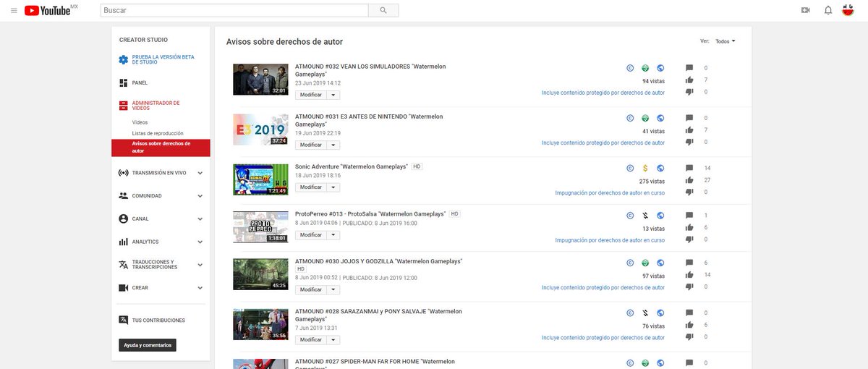This screenshot has width=868, height=369.
Task: Open the hamburger guide menu
Action: pos(14,10)
